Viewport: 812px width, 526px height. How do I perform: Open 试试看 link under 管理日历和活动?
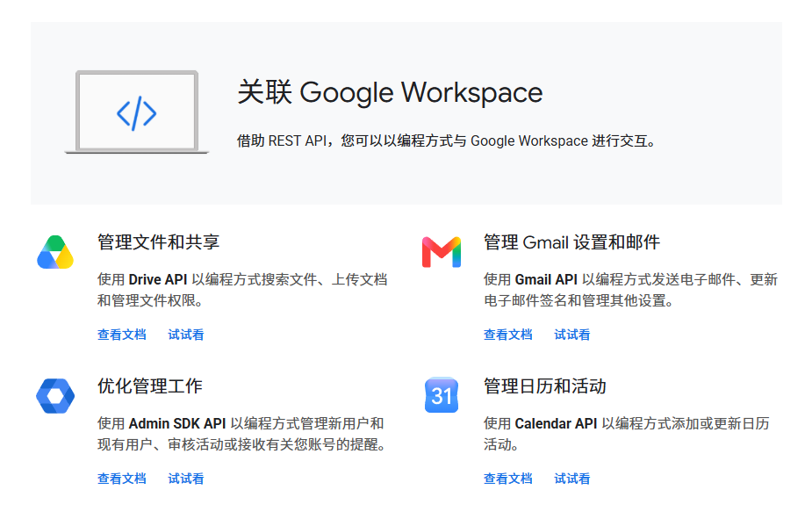572,479
